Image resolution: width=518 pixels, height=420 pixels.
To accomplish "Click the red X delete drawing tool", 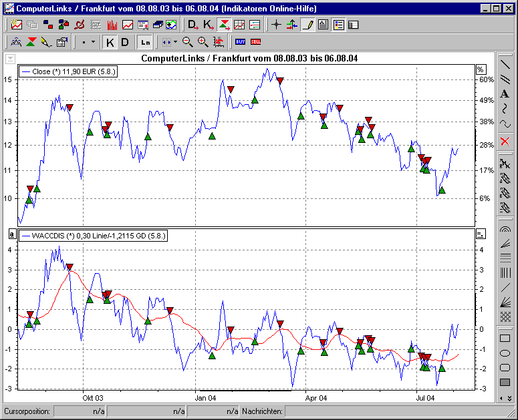I will tap(505, 141).
